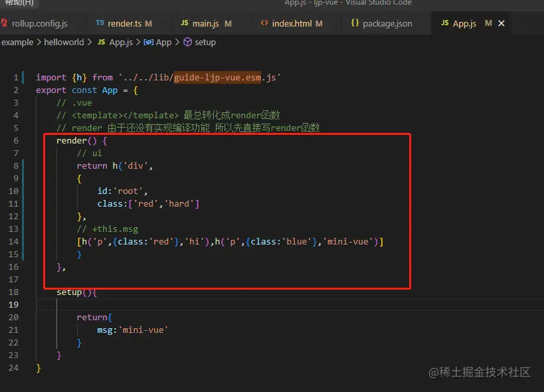Click the TypeScript icon on render.ts tab
The image size is (544, 392).
coord(100,23)
